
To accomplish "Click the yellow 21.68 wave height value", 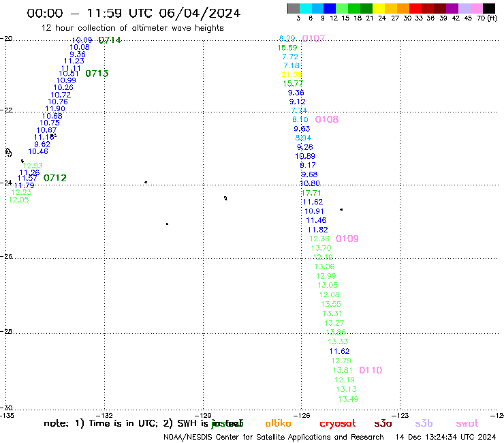I will (x=292, y=74).
